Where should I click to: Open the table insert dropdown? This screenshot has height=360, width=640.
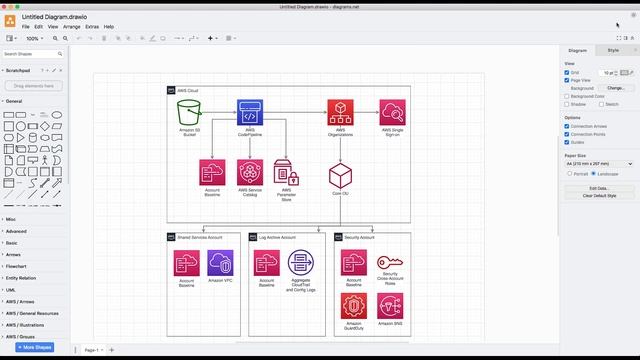point(231,38)
